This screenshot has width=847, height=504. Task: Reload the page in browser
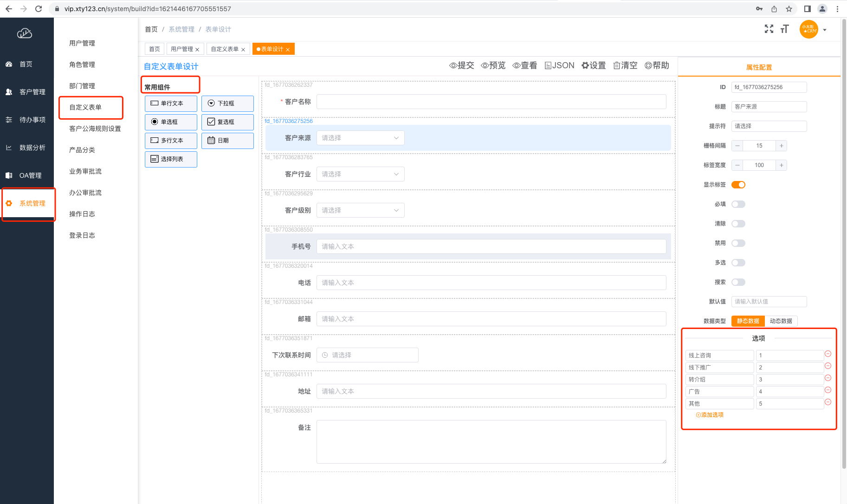click(39, 9)
